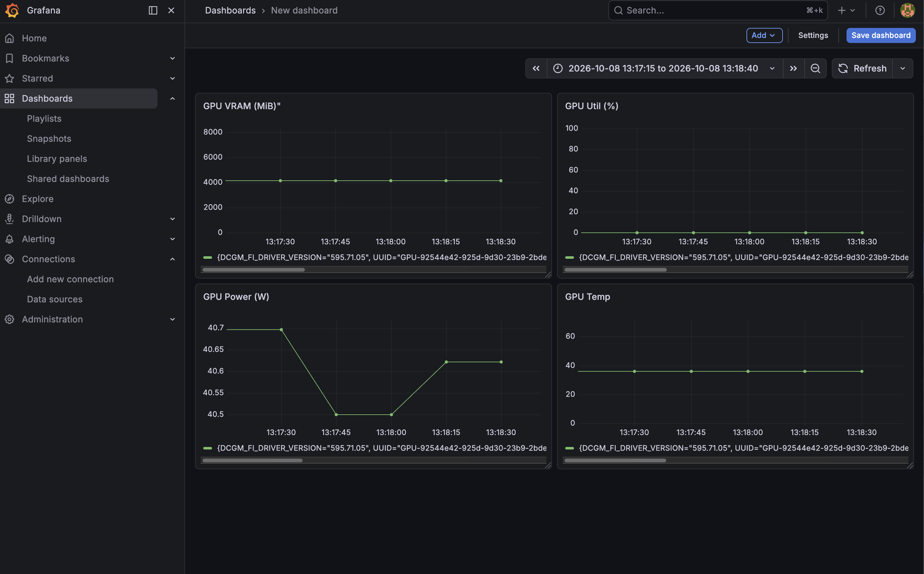The width and height of the screenshot is (924, 574).
Task: Open the help question mark icon
Action: pyautogui.click(x=880, y=10)
